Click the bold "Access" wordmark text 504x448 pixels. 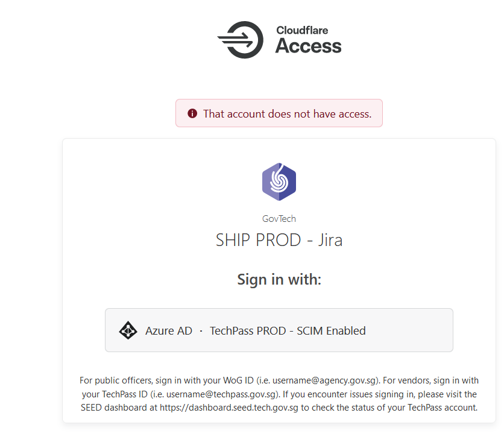(308, 46)
